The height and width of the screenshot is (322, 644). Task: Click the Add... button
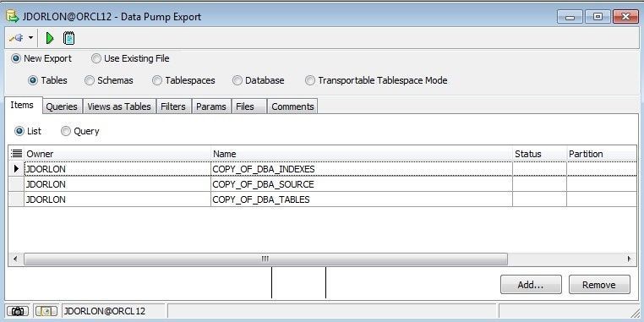[531, 285]
